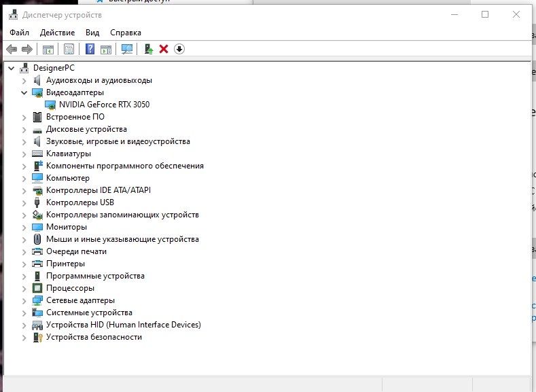Toggle the action pane toolbar icon

click(x=106, y=49)
